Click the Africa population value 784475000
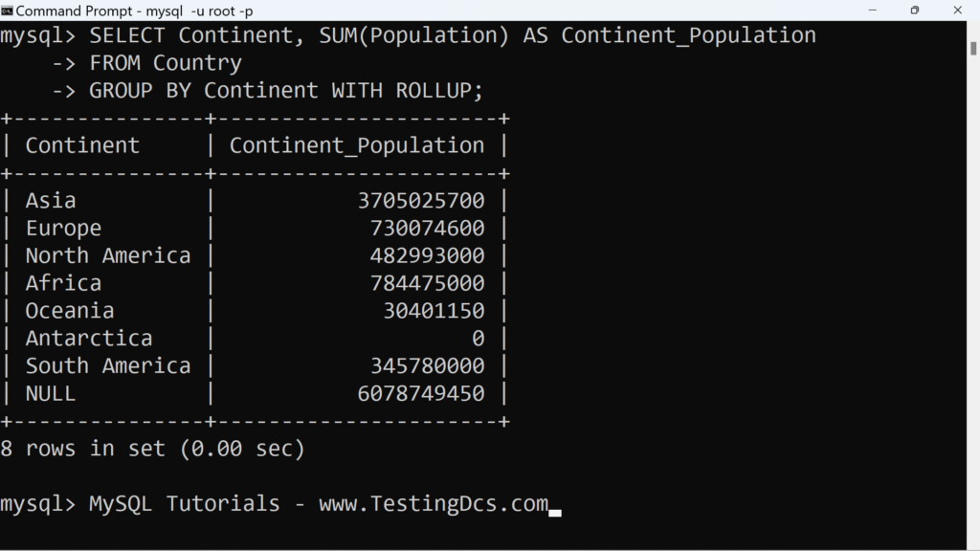The image size is (980, 551). pyautogui.click(x=427, y=283)
